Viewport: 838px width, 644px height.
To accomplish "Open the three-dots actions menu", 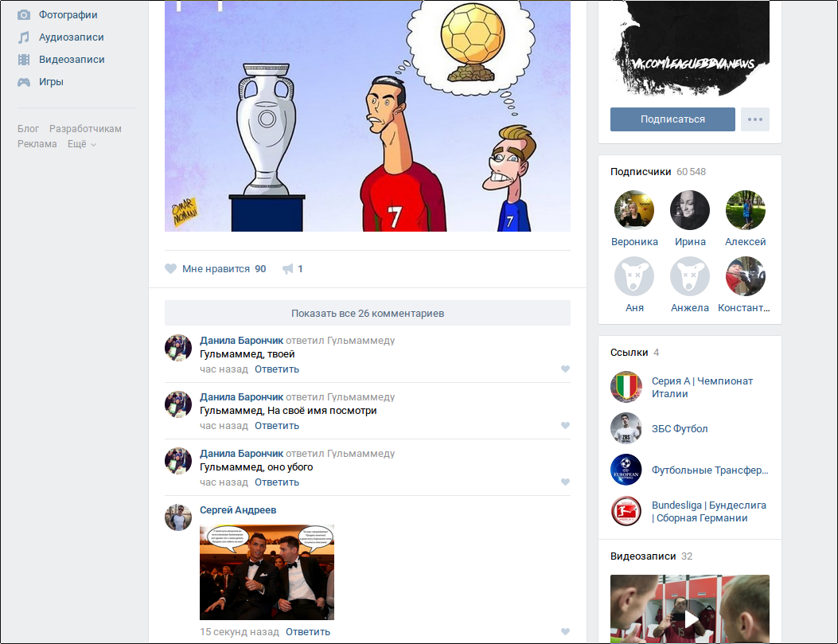I will 754,119.
